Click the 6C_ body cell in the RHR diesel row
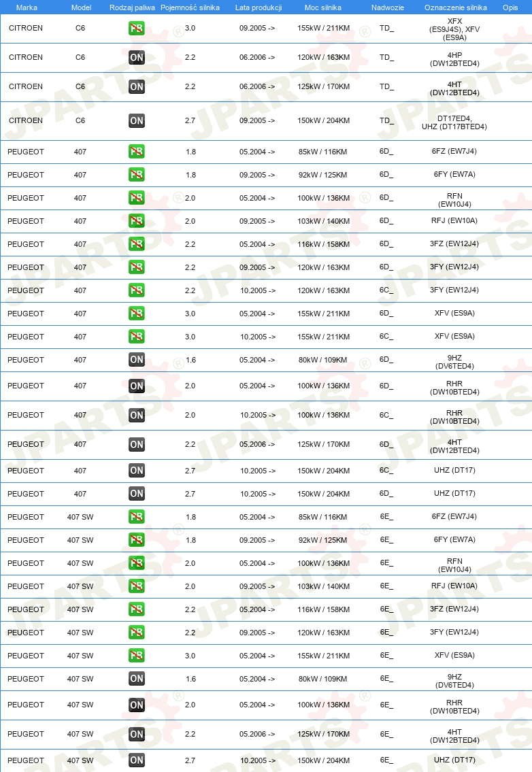This screenshot has height=772, width=532. coord(386,416)
